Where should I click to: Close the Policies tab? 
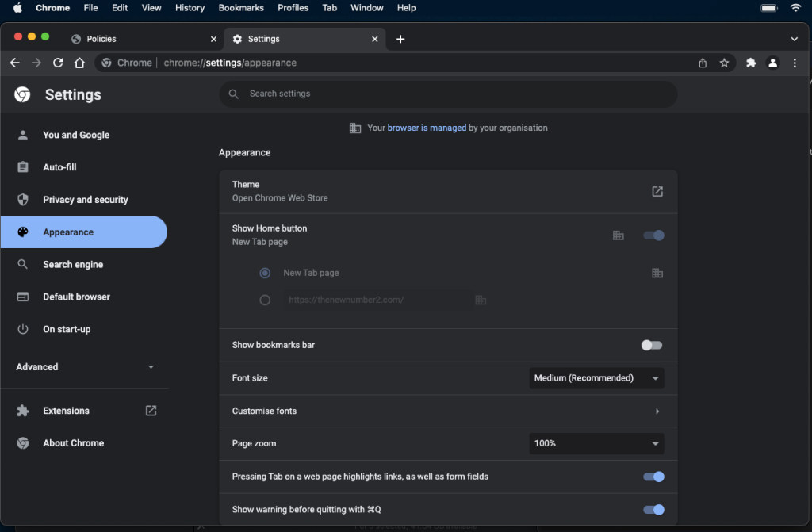click(213, 39)
